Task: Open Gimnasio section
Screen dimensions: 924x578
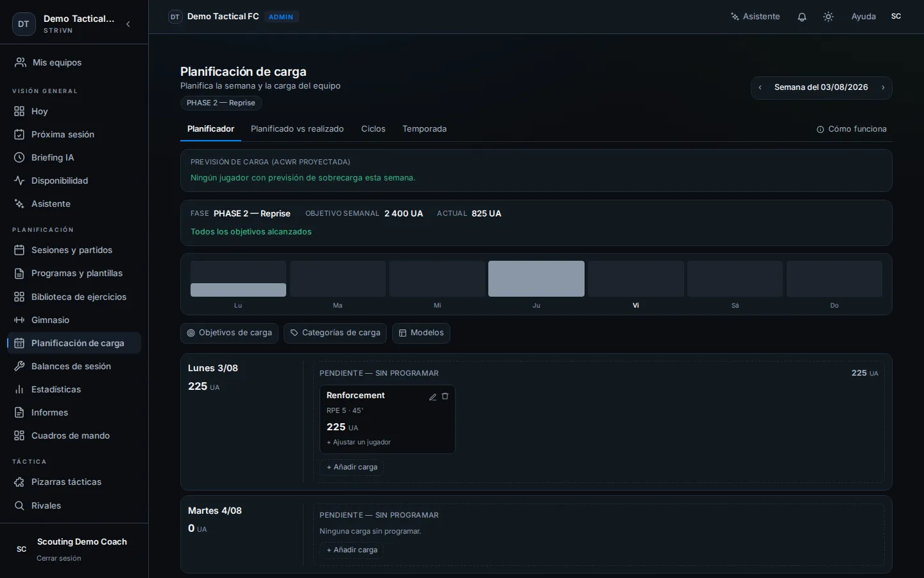Action: tap(74, 320)
